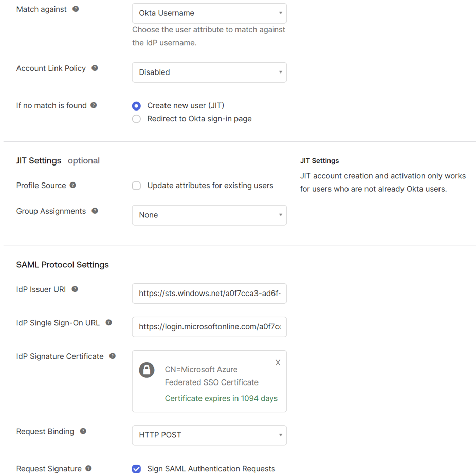Uncheck Sign SAML Authentication Requests
Viewport: 476px width, 476px height.
(136, 469)
